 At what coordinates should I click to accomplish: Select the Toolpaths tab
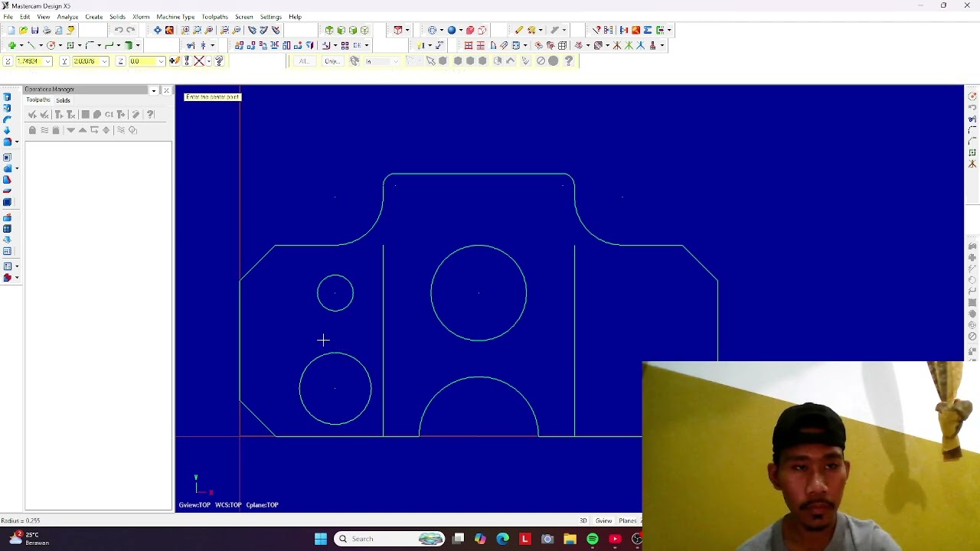click(38, 100)
